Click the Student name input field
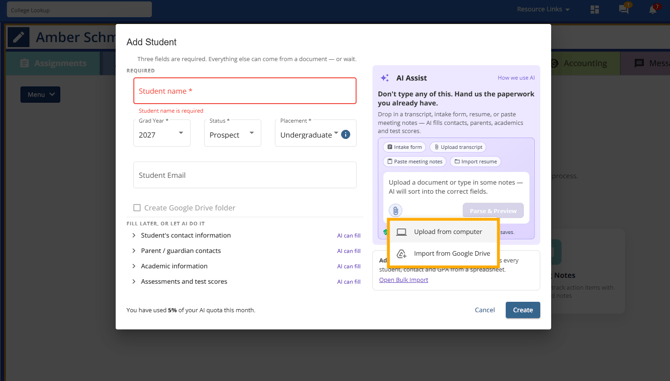This screenshot has width=670, height=381. pos(245,91)
